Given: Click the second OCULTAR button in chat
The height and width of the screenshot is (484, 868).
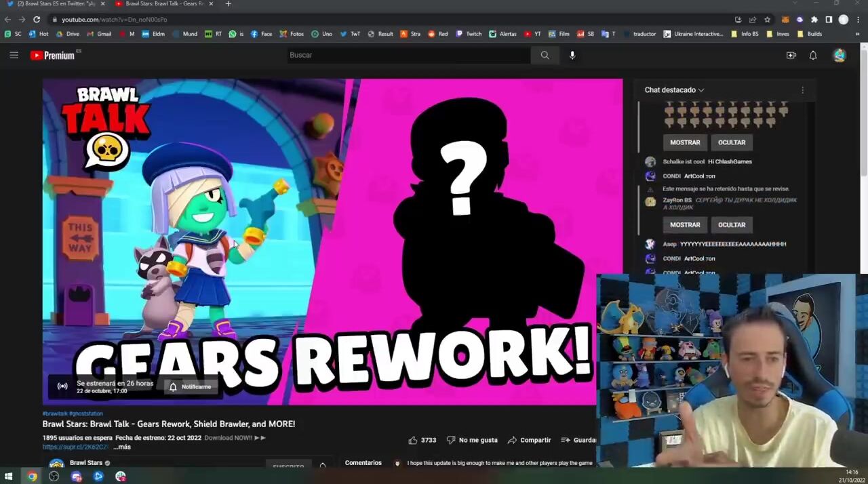Looking at the screenshot, I should (731, 224).
